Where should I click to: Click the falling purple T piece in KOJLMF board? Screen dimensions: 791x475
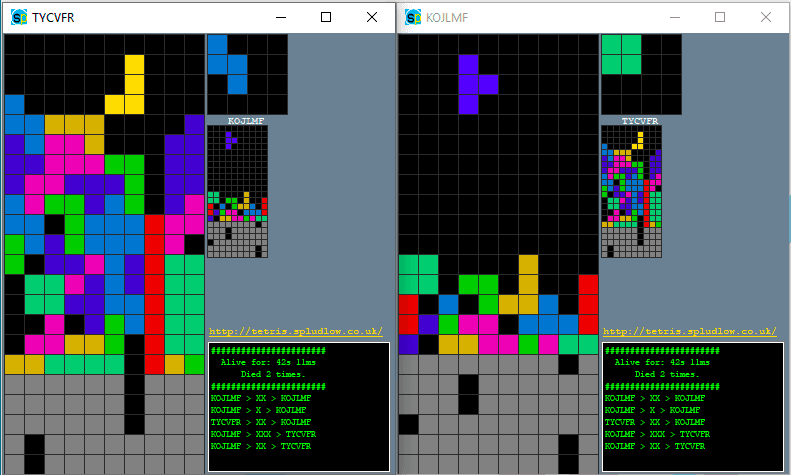[469, 85]
